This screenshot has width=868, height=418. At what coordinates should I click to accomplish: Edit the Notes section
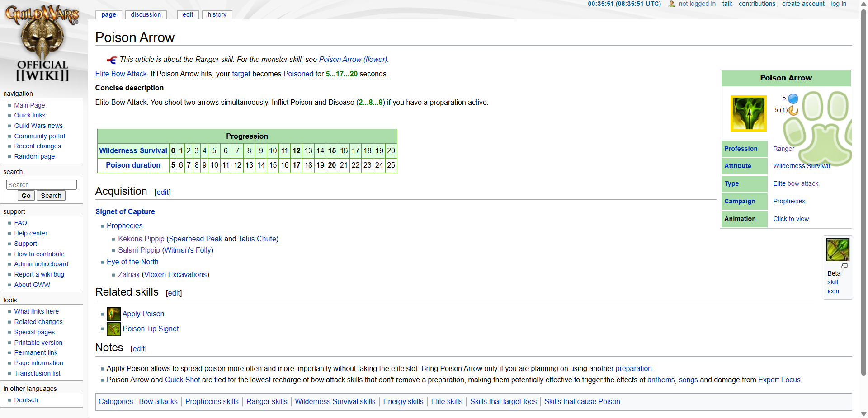tap(138, 348)
